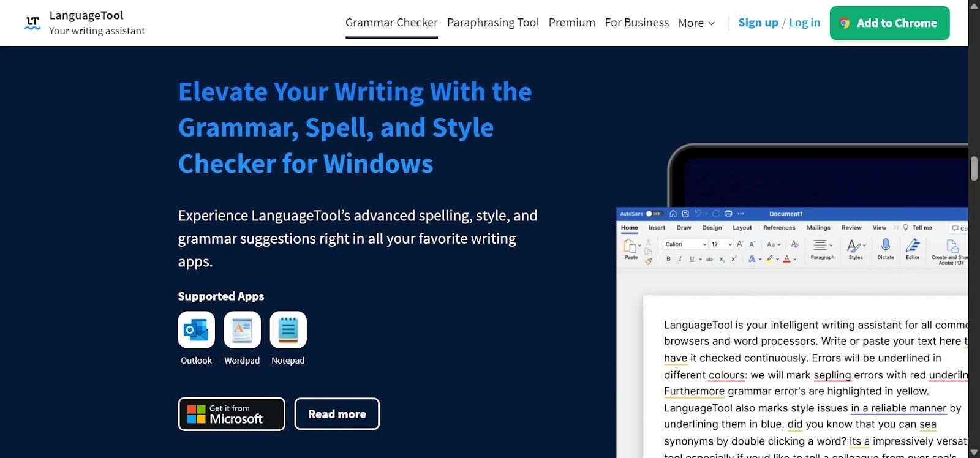Select the Draw ribbon tab in Word
Screen dimensions: 980x458
[684, 228]
